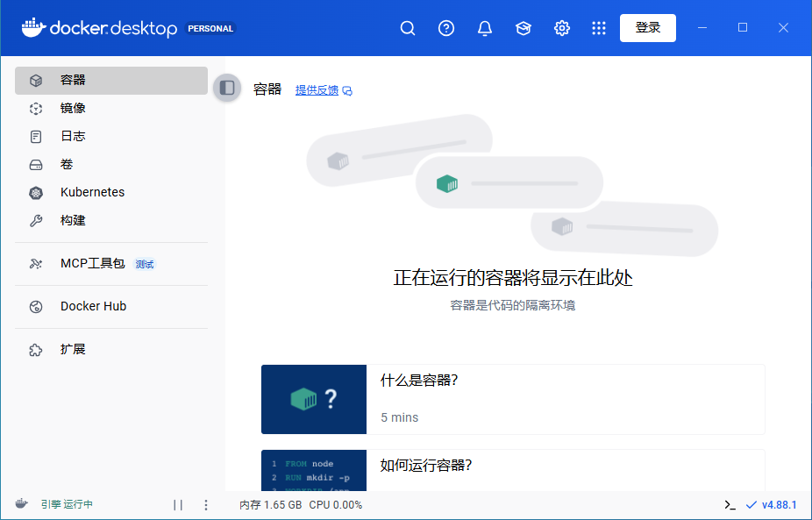Viewport: 812px width, 520px height.
Task: Click the 登录 sign-in button
Action: pyautogui.click(x=648, y=28)
